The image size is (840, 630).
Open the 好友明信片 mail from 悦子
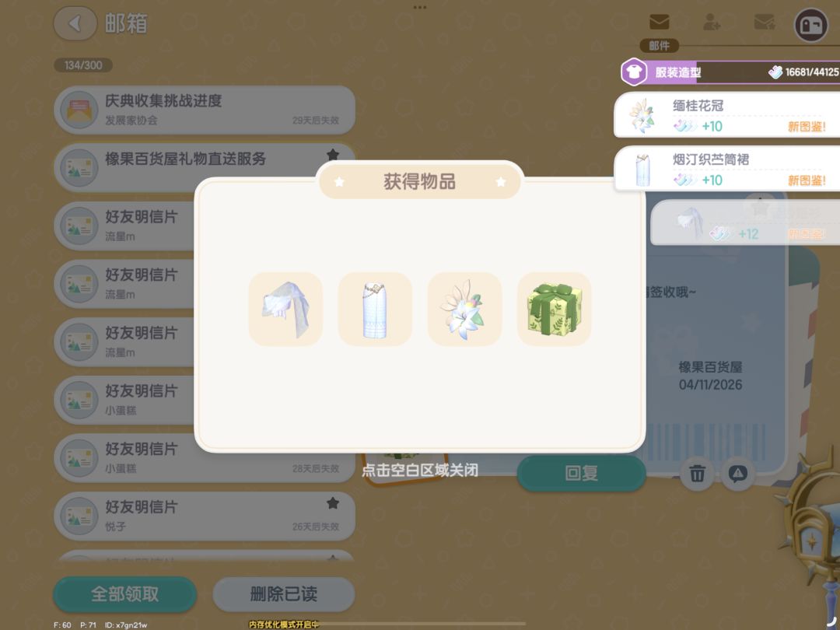click(204, 516)
